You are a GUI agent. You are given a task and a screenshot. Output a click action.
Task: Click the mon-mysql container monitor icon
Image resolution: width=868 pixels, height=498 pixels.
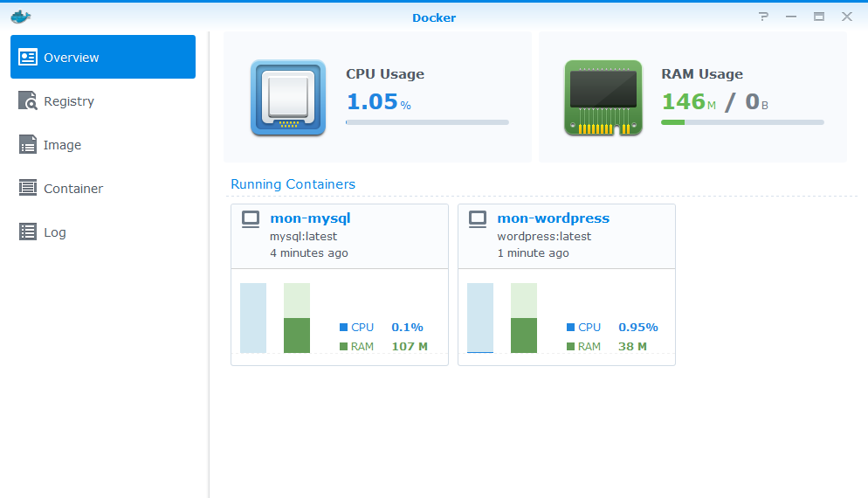click(251, 219)
